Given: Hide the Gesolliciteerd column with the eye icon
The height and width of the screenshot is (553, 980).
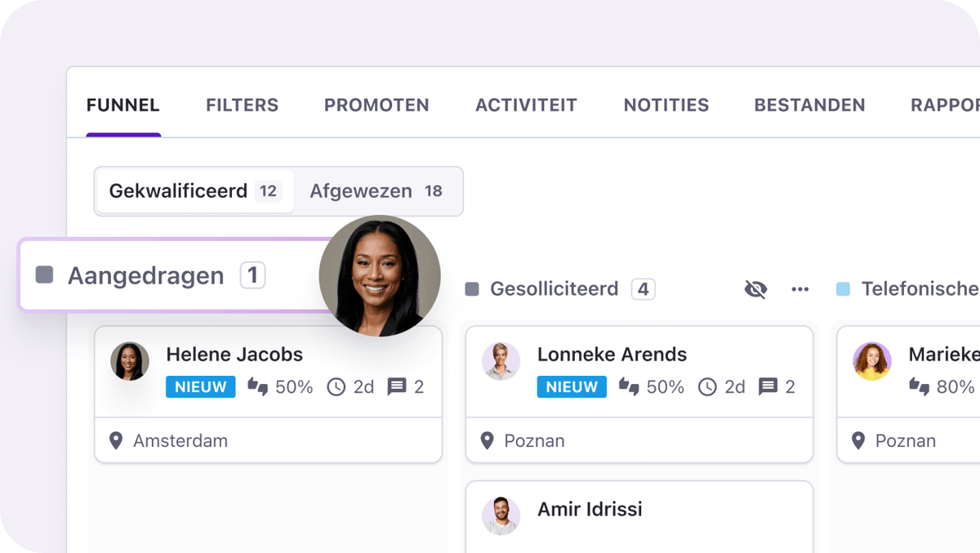Looking at the screenshot, I should pyautogui.click(x=755, y=289).
